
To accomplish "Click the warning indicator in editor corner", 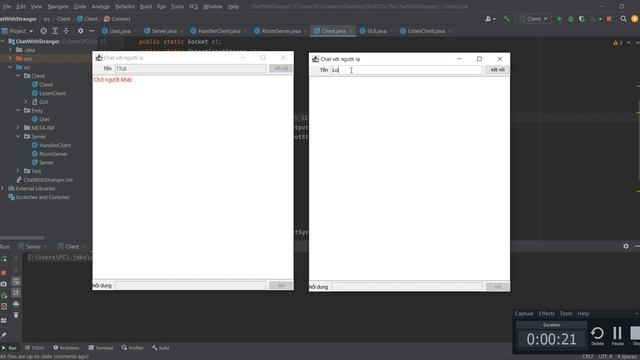I will pos(618,42).
